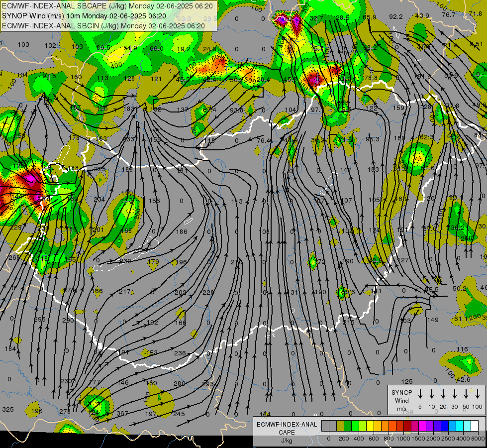Click the map value 228
This screenshot has height=448, width=487.
pos(208,292)
